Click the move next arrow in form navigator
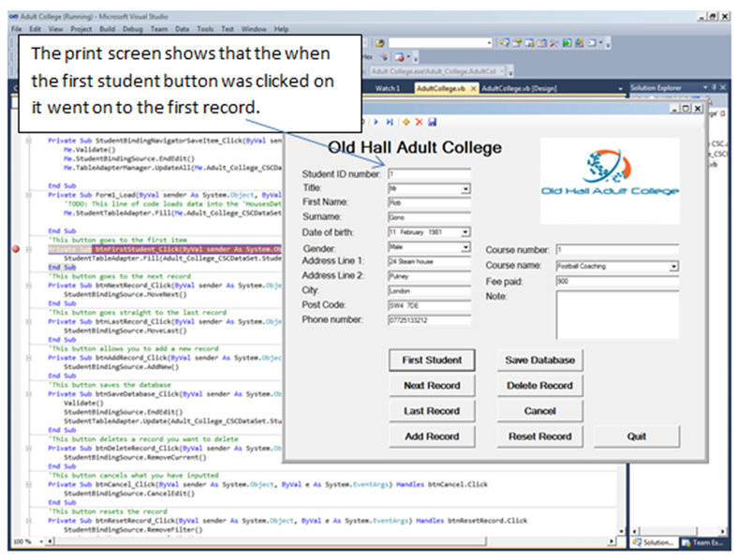Screen dimensions: 736x560 [x=376, y=122]
